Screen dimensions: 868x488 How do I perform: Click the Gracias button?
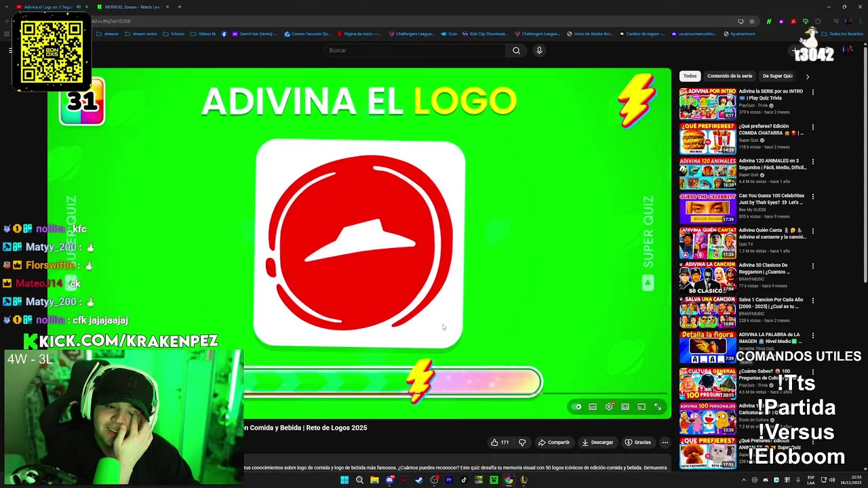pos(638,443)
